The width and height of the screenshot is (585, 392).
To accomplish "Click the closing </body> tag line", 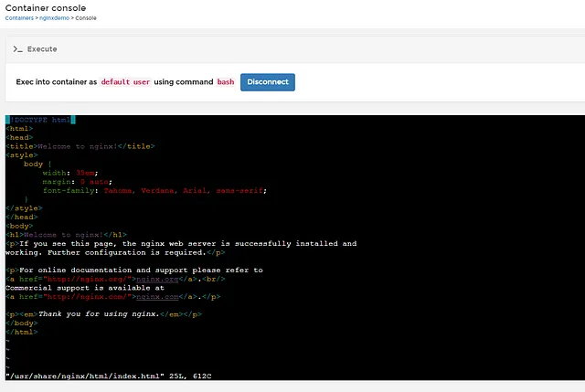I will tap(22, 323).
